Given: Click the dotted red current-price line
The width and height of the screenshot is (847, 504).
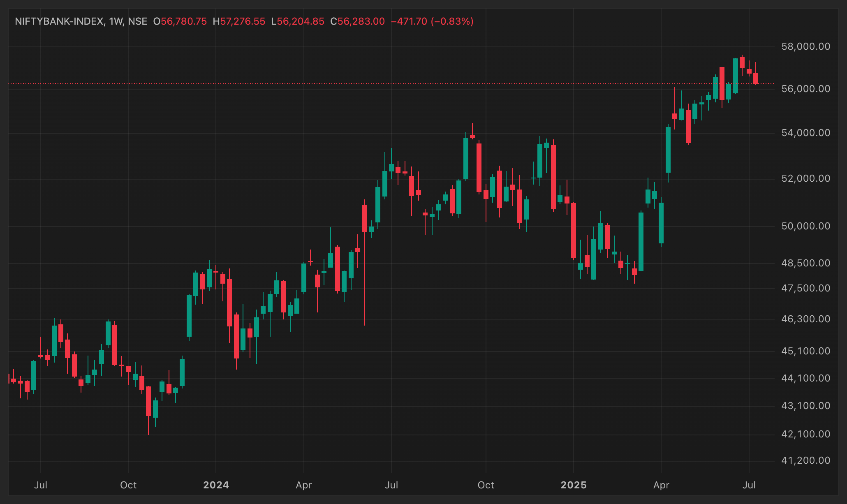Looking at the screenshot, I should click(x=391, y=83).
